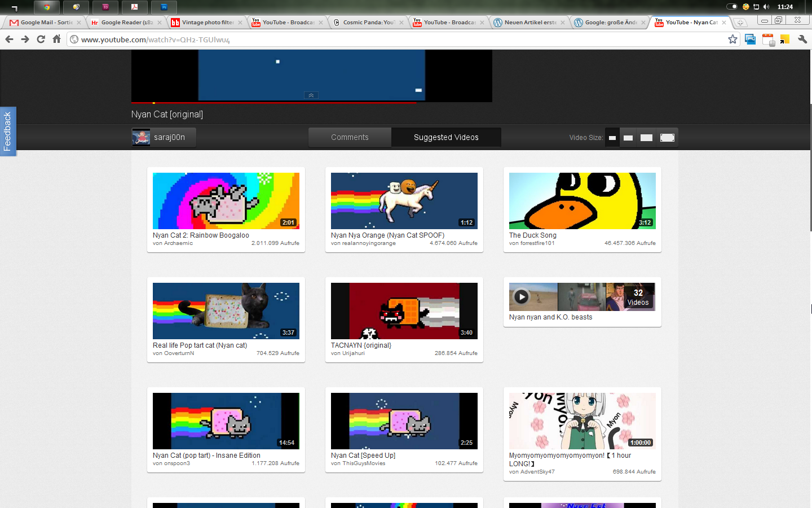
Task: Open a new browser tab
Action: pos(740,23)
